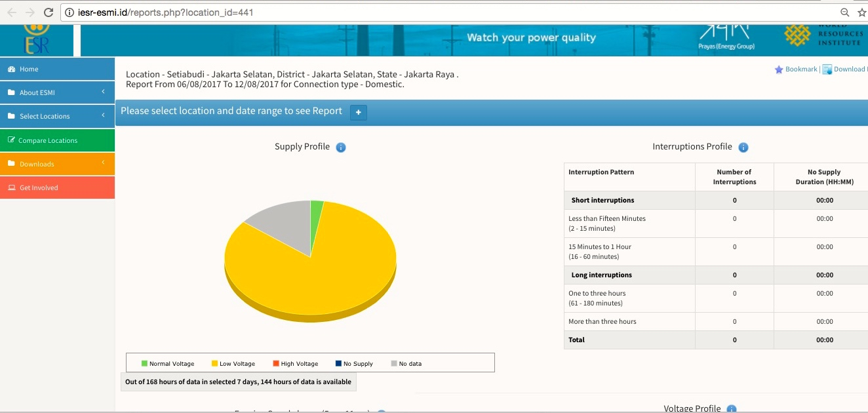Click the site information icon in address bar
The height and width of the screenshot is (413, 868).
tap(69, 12)
